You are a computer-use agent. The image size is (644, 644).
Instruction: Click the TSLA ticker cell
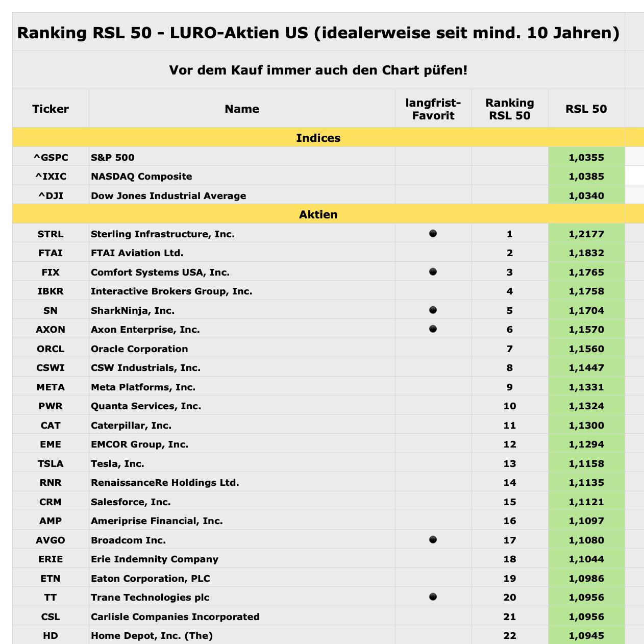point(51,463)
